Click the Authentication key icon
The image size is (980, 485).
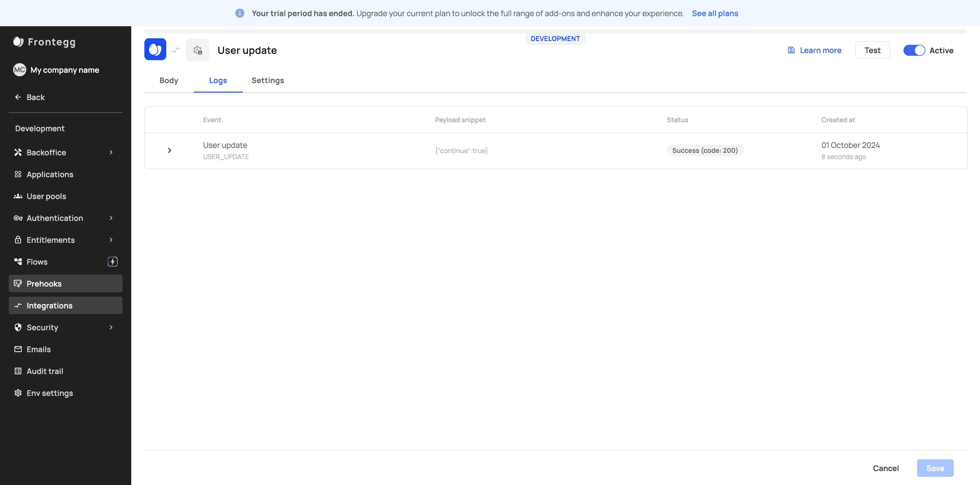click(18, 218)
